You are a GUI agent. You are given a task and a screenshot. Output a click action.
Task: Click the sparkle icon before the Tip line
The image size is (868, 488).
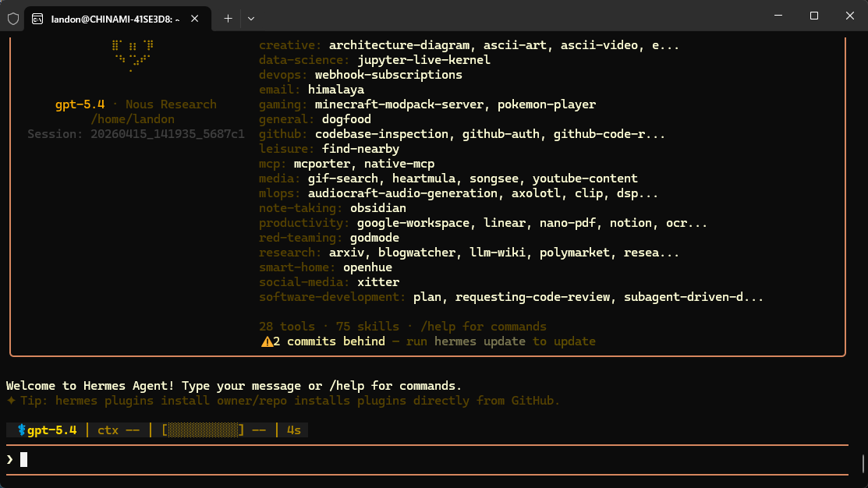tap(11, 401)
